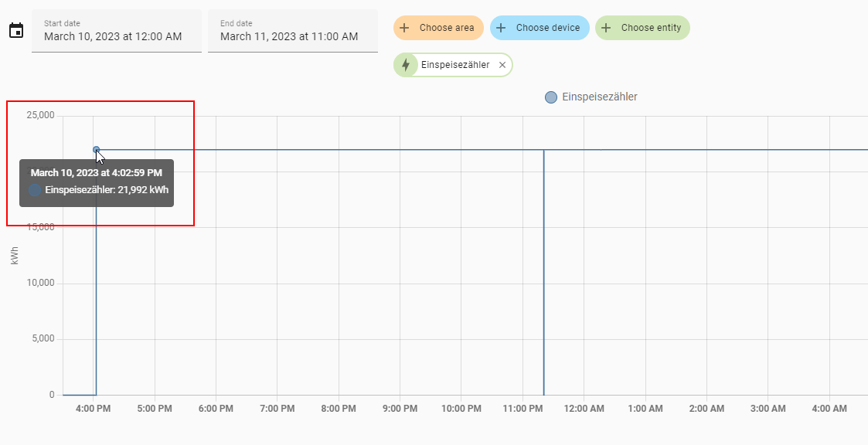Click the blue circle icon in the chart legend
Image resolution: width=868 pixels, height=445 pixels.
pos(550,97)
